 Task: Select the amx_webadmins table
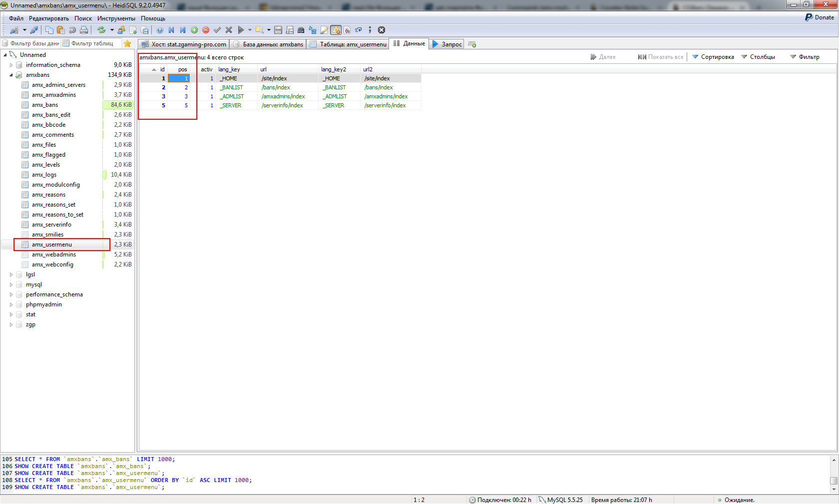(x=54, y=254)
